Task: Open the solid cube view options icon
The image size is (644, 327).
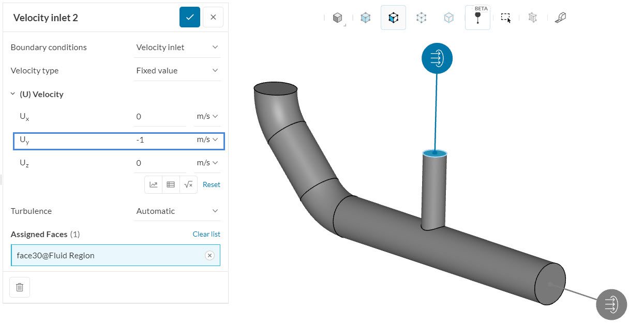Action: coord(337,18)
